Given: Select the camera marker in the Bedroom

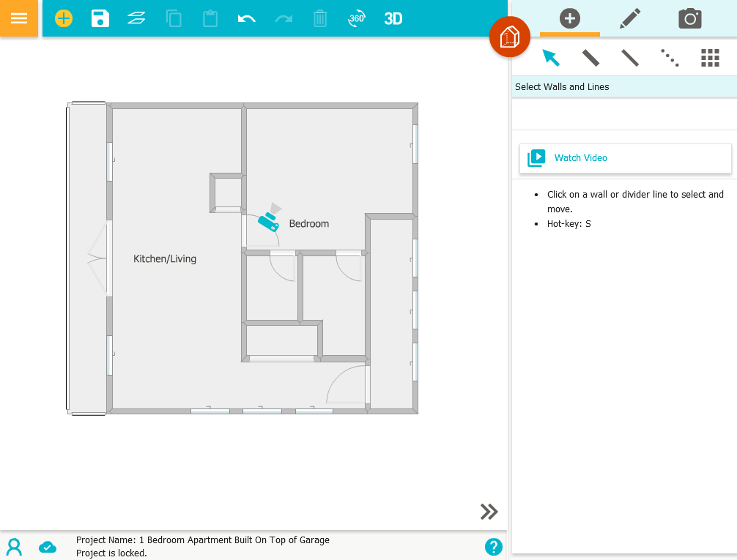Looking at the screenshot, I should 268,220.
